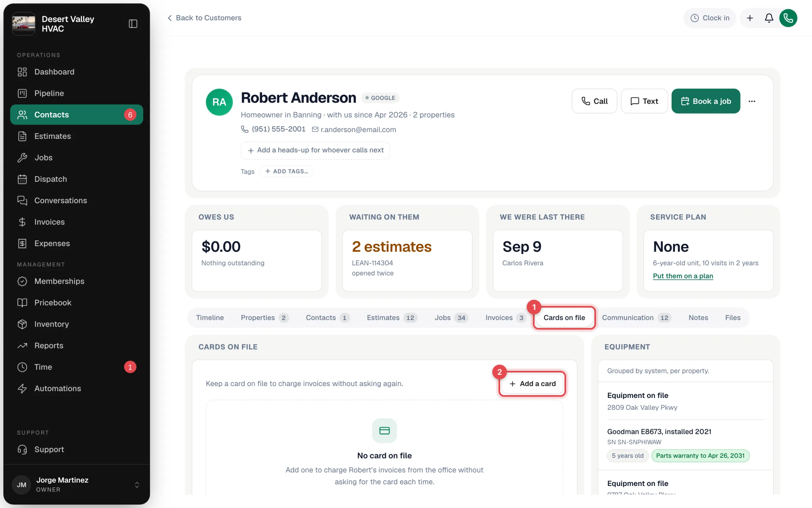Switch to the Files tab
This screenshot has height=508, width=812.
(732, 318)
